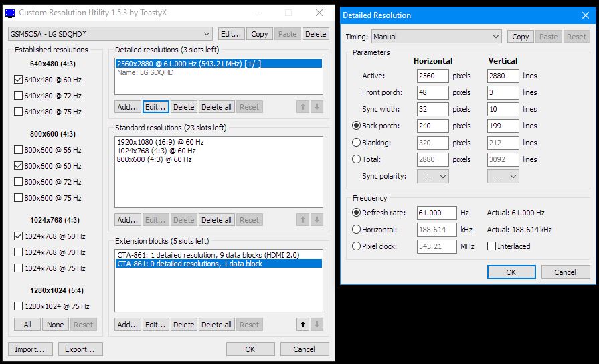Close the Detailed Resolution dialog

pos(584,15)
